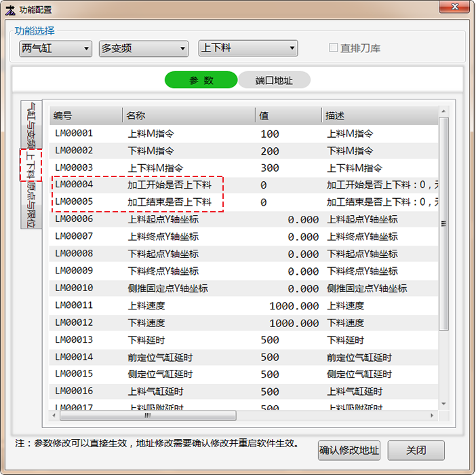476x475 pixels.
Task: Click the value 200 of 下料M指令
Action: [x=270, y=151]
